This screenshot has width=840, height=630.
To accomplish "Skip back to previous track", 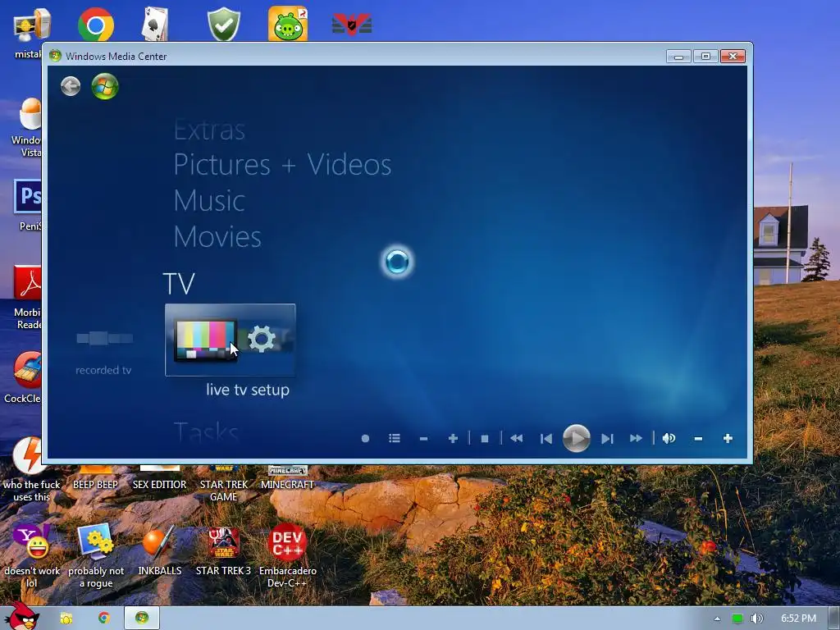I will 546,438.
